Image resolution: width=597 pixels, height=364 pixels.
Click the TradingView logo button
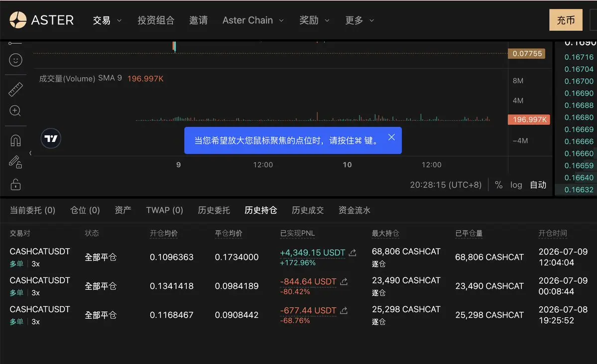click(51, 138)
